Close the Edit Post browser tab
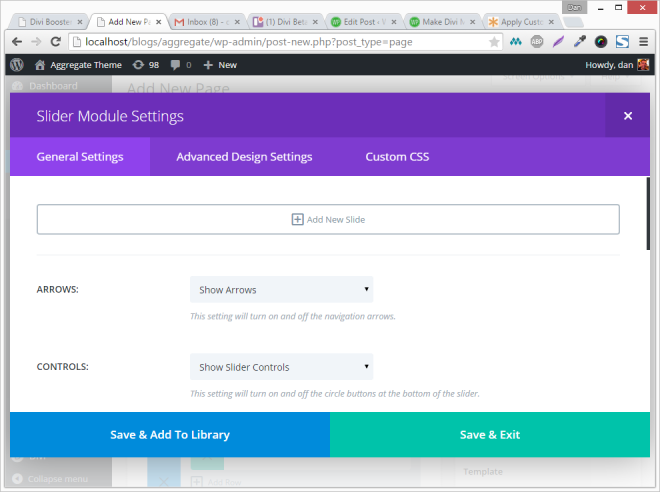660x492 pixels. pyautogui.click(x=394, y=22)
